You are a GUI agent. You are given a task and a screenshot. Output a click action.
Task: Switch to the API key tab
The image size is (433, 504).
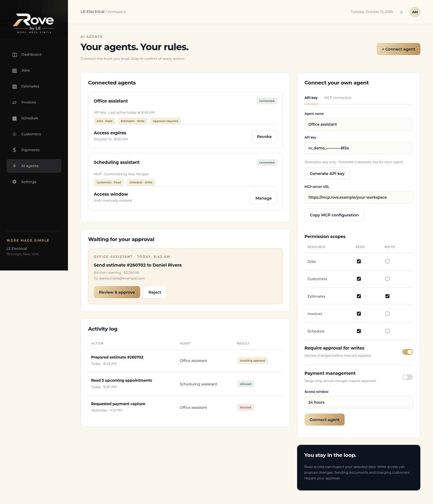pos(311,98)
